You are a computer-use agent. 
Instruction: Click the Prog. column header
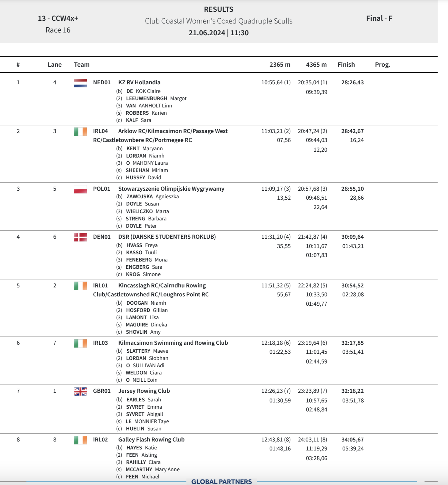[382, 65]
